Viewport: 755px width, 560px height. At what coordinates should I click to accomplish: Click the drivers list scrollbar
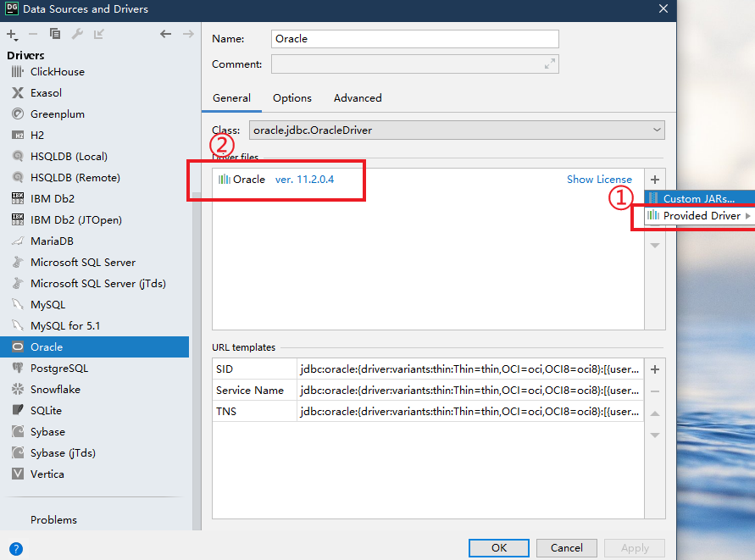(197, 361)
